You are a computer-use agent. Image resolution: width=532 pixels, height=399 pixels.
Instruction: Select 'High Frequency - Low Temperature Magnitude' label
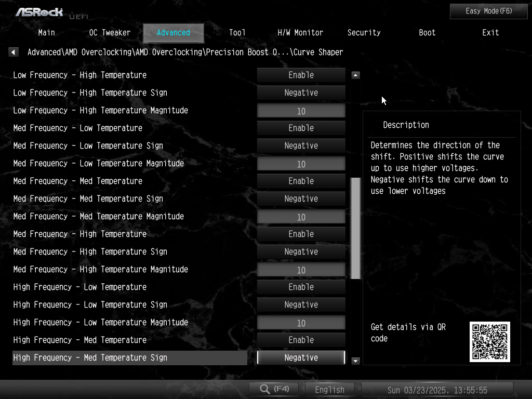pos(100,322)
